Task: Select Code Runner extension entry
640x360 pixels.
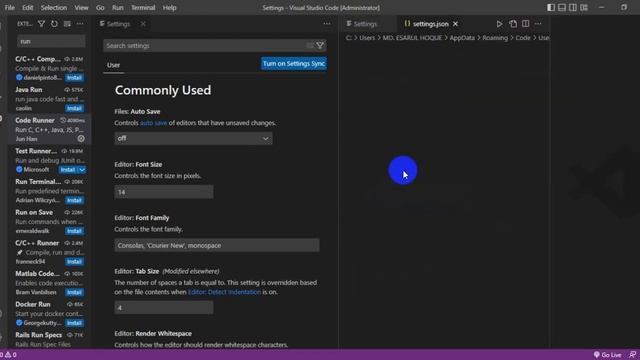Action: [x=50, y=129]
